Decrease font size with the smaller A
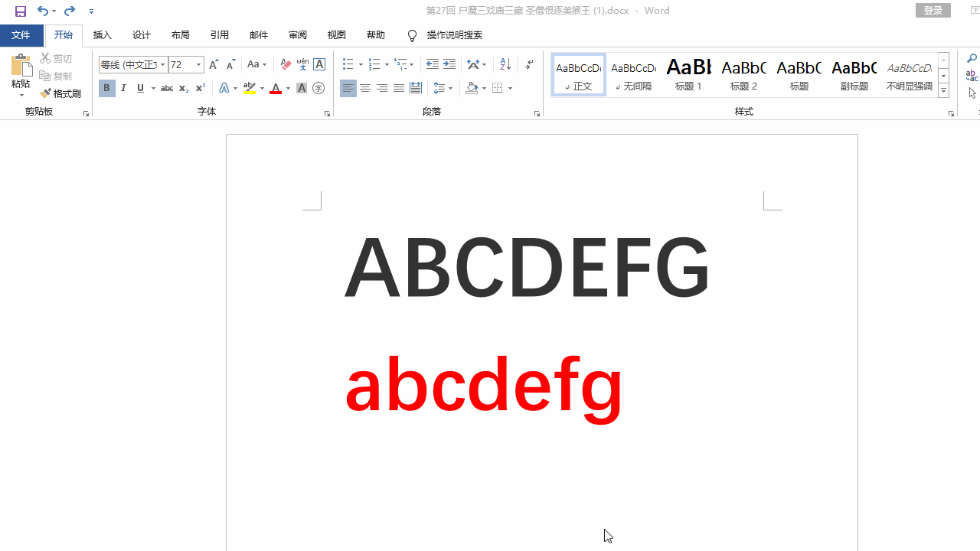The height and width of the screenshot is (551, 980). coord(230,65)
